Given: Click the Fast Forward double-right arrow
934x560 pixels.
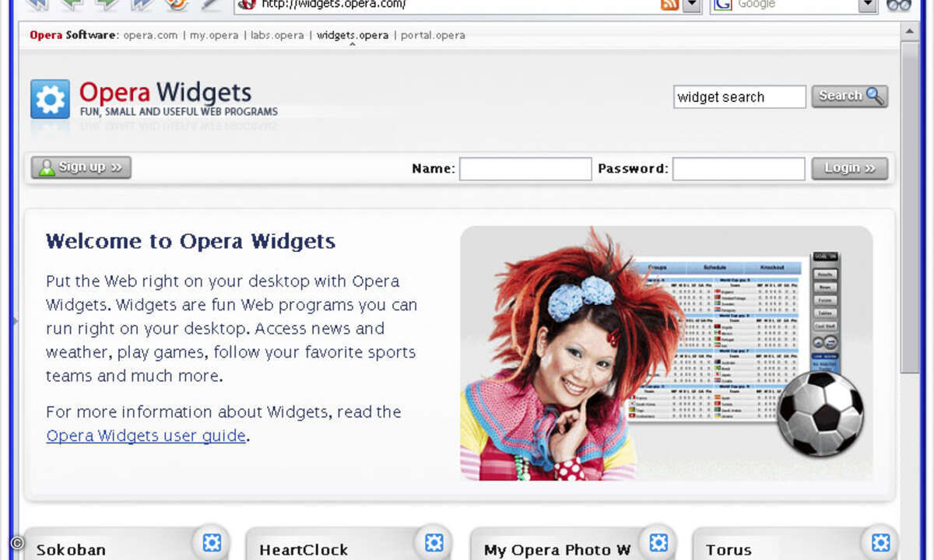Looking at the screenshot, I should (142, 4).
